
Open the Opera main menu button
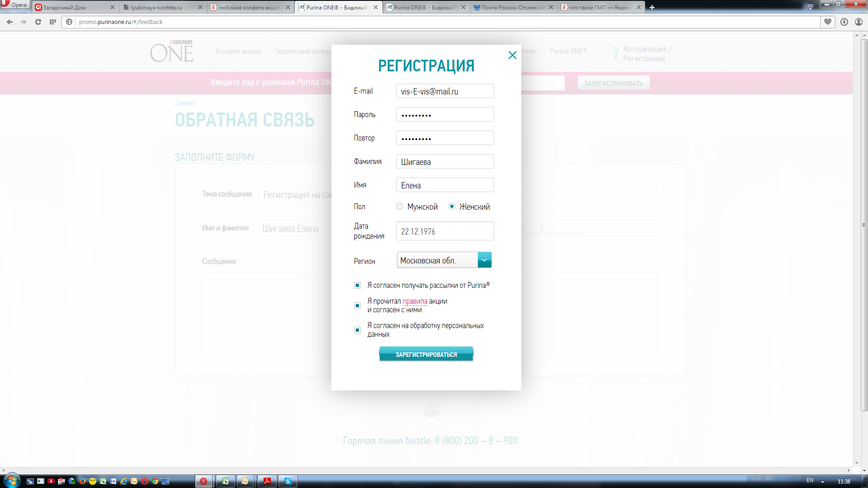pyautogui.click(x=15, y=5)
